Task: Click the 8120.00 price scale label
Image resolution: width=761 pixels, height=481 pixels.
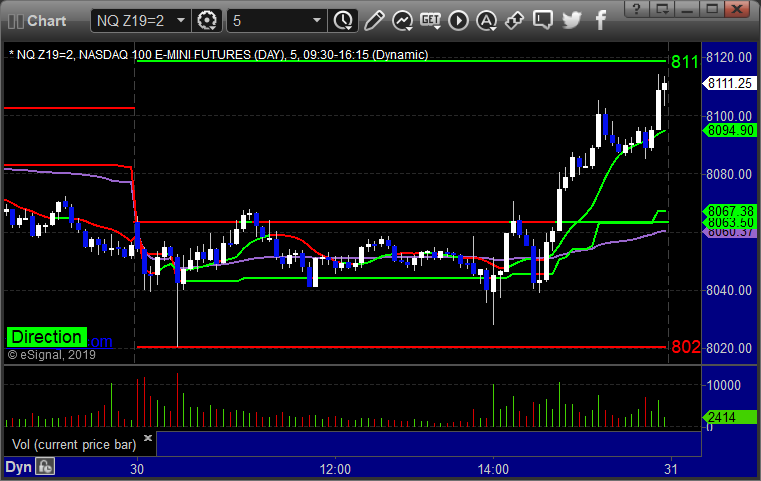Action: 729,57
